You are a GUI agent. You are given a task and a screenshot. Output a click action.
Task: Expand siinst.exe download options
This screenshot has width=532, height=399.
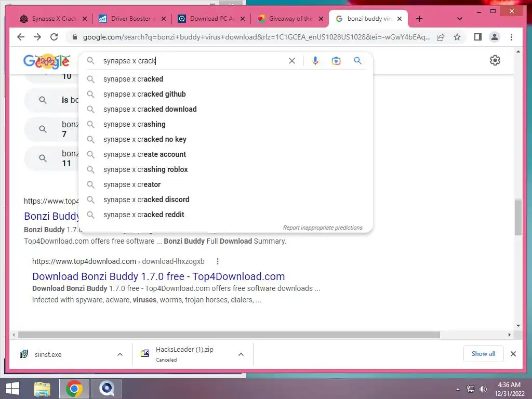click(x=120, y=354)
